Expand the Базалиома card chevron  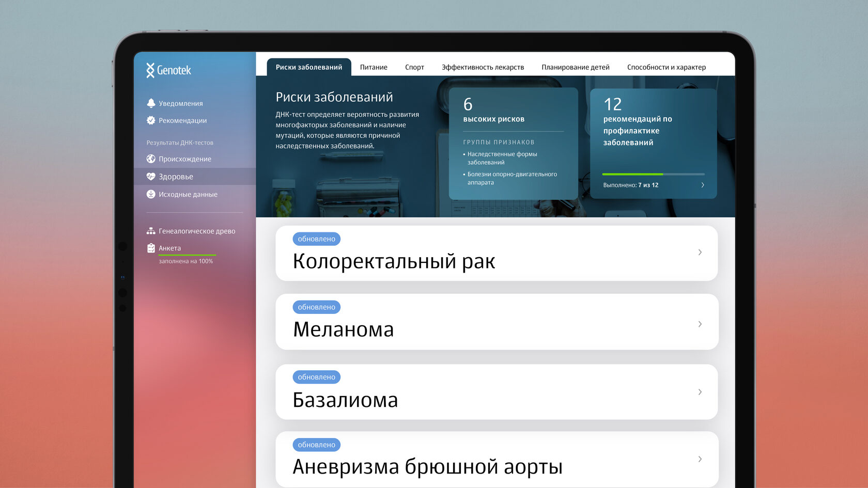[x=700, y=392]
